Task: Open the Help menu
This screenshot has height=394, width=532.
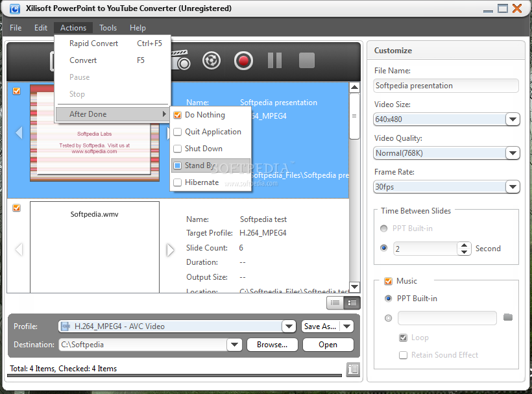Action: tap(138, 28)
